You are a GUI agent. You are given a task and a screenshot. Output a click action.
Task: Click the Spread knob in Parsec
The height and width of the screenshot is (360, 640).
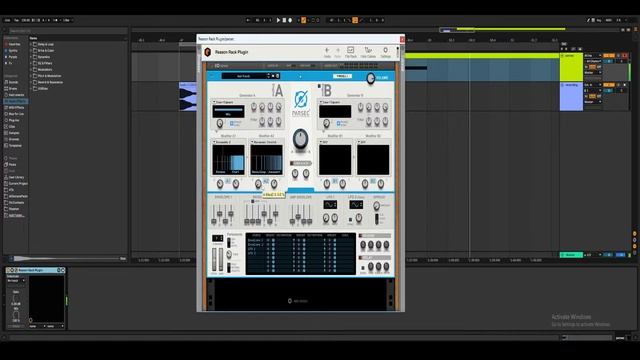[376, 206]
